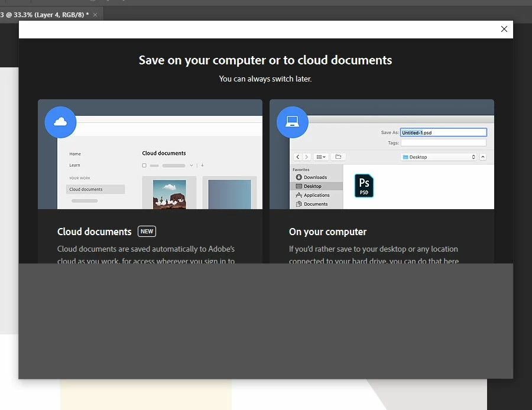Click Learn in cloud preview sidebar

pyautogui.click(x=74, y=165)
